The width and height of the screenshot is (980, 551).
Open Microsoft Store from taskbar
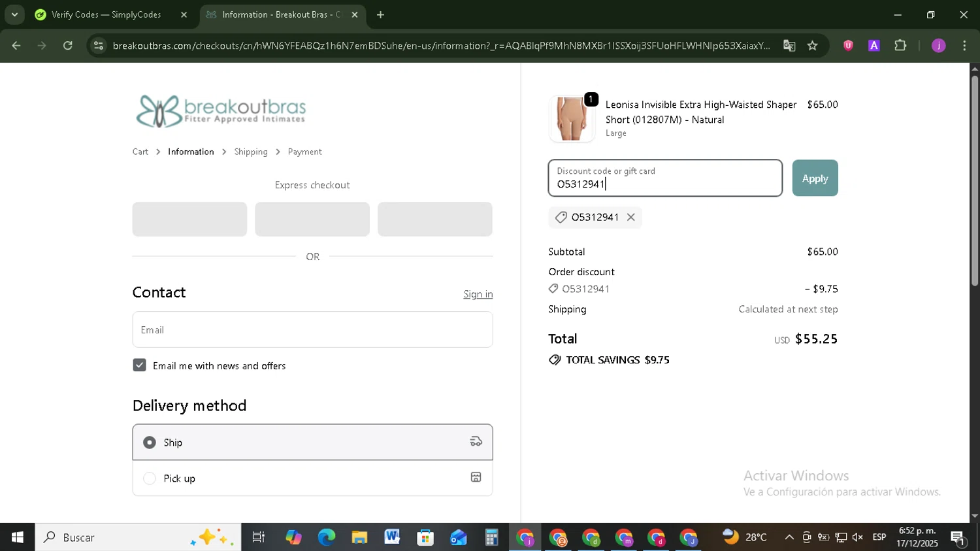click(x=425, y=537)
